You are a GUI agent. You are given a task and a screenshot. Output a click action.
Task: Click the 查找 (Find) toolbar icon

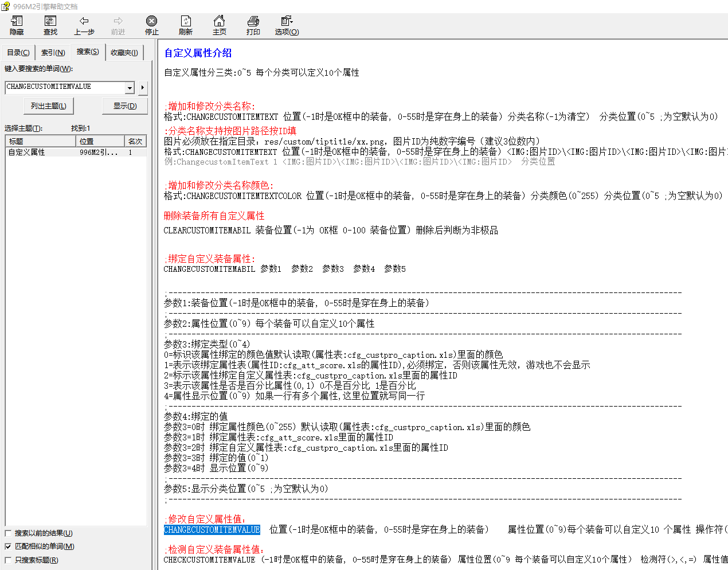click(50, 26)
